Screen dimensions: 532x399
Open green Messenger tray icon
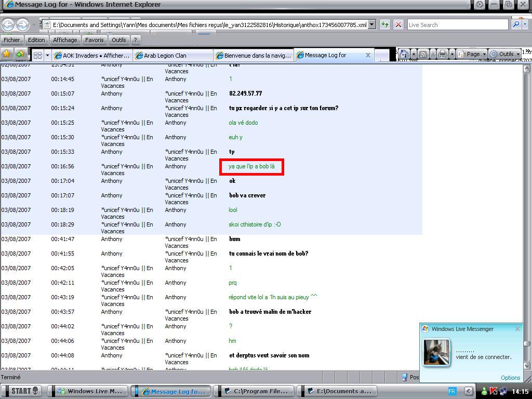point(485,391)
